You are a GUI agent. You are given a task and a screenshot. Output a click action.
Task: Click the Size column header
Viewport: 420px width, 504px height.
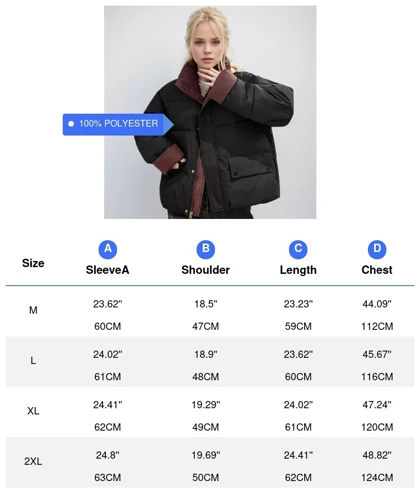pos(33,263)
